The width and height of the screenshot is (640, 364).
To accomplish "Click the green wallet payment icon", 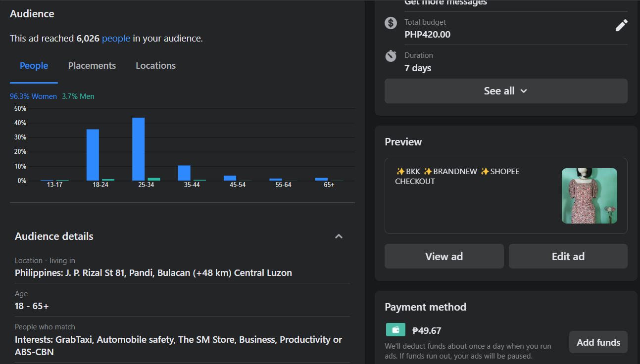I will point(395,330).
